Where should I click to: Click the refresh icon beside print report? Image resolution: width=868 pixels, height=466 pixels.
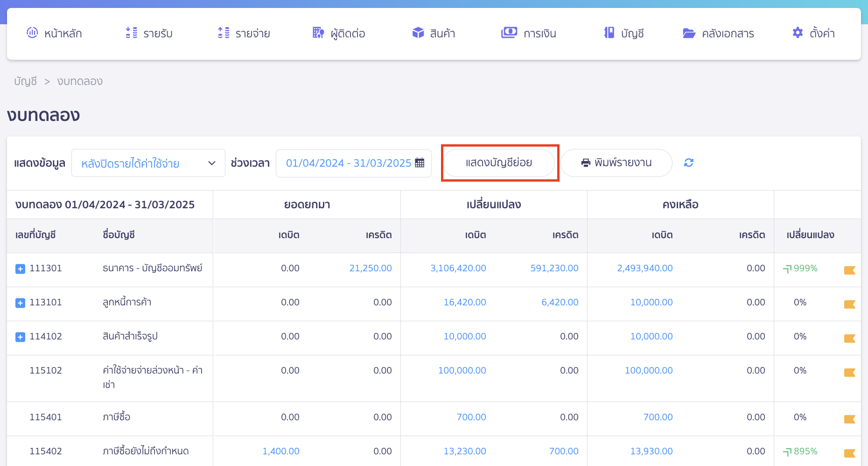pos(688,162)
